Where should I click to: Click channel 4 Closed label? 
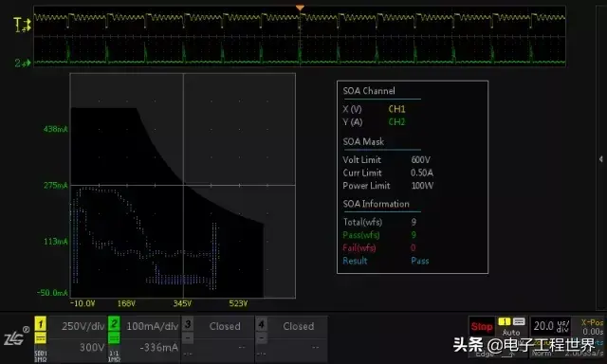pyautogui.click(x=298, y=326)
